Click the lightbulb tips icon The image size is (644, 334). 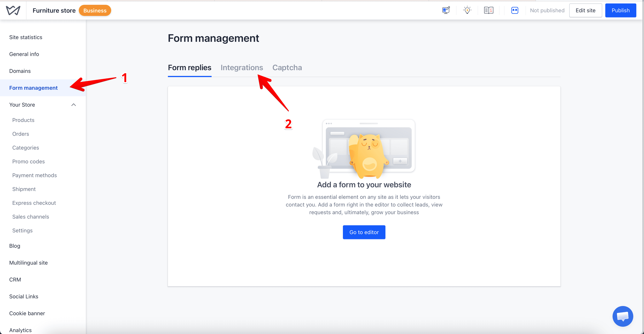tap(467, 10)
